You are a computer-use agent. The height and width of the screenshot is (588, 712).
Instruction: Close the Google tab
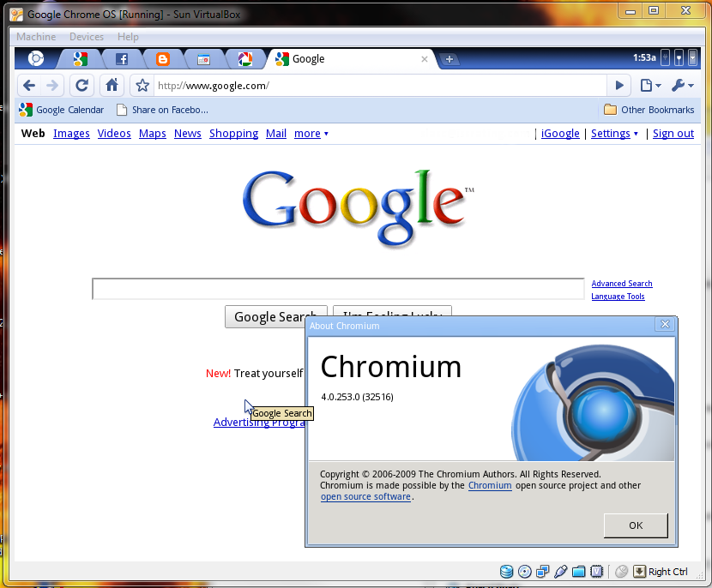pos(424,59)
